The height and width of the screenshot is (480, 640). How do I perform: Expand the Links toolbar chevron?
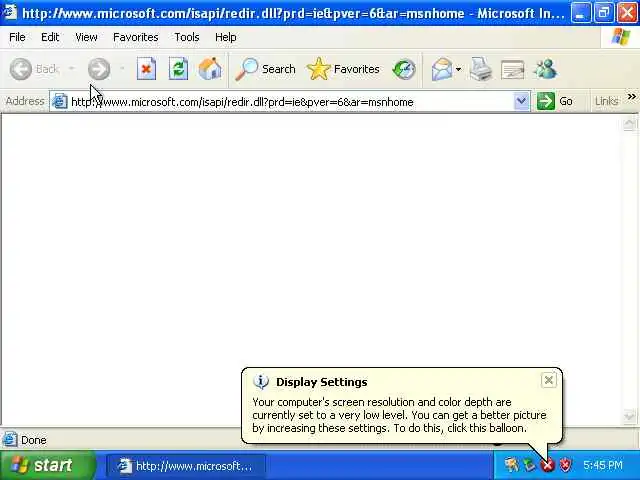[632, 97]
